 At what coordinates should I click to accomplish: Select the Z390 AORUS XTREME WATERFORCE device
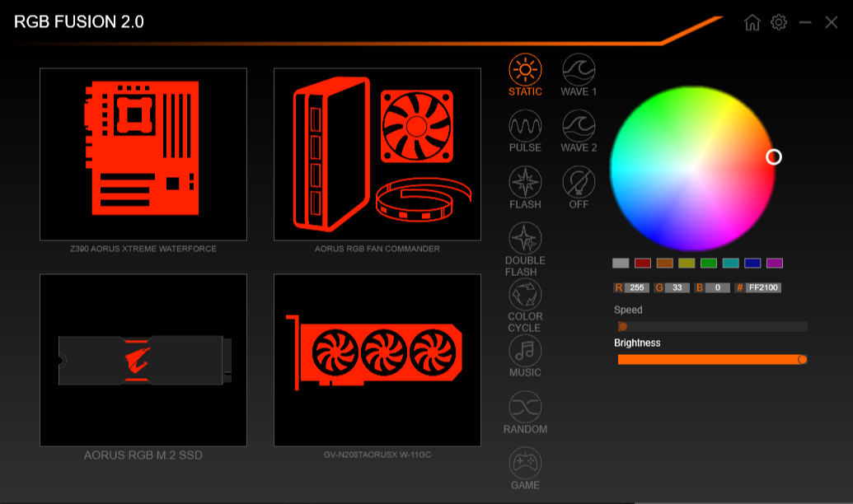(x=142, y=155)
